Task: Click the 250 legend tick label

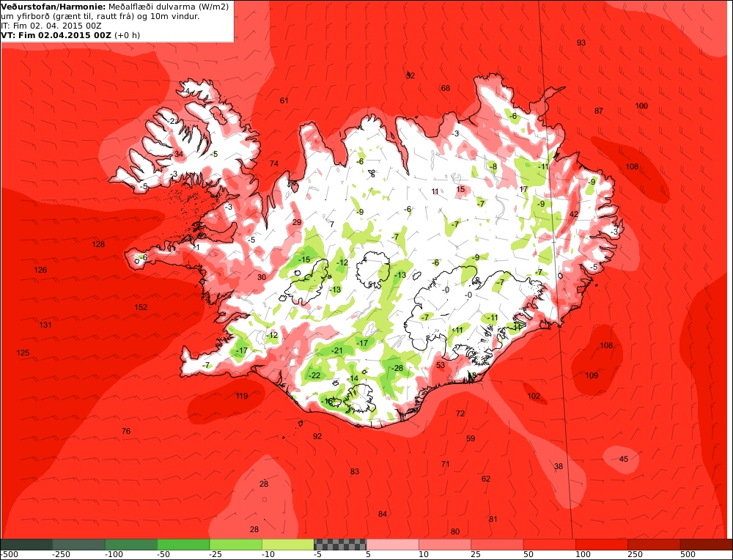Action: [x=636, y=554]
